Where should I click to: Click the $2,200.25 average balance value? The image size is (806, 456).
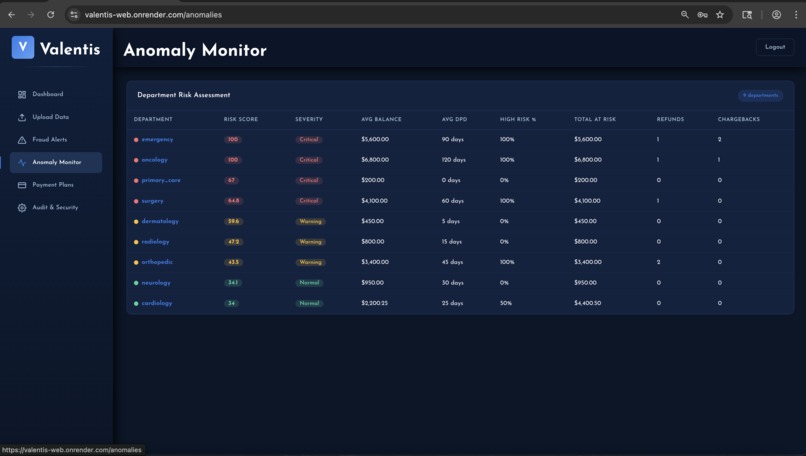(x=375, y=303)
